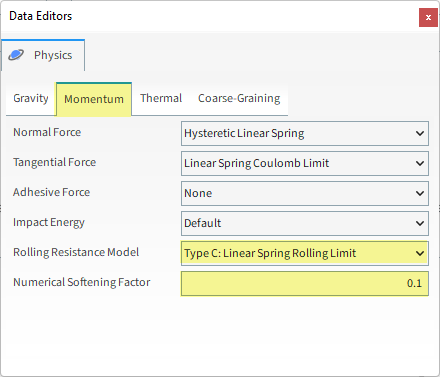This screenshot has height=377, width=440.
Task: Expand the Normal Force dropdown arrow
Action: click(x=420, y=133)
